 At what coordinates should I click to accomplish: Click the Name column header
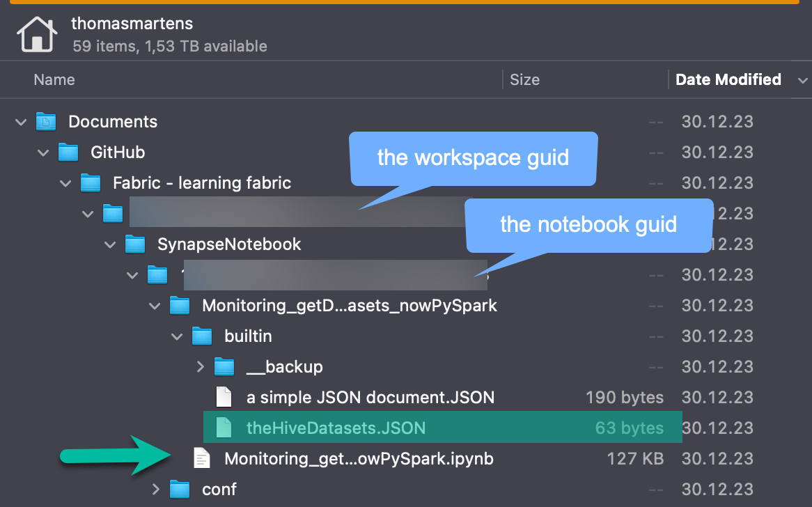[54, 79]
